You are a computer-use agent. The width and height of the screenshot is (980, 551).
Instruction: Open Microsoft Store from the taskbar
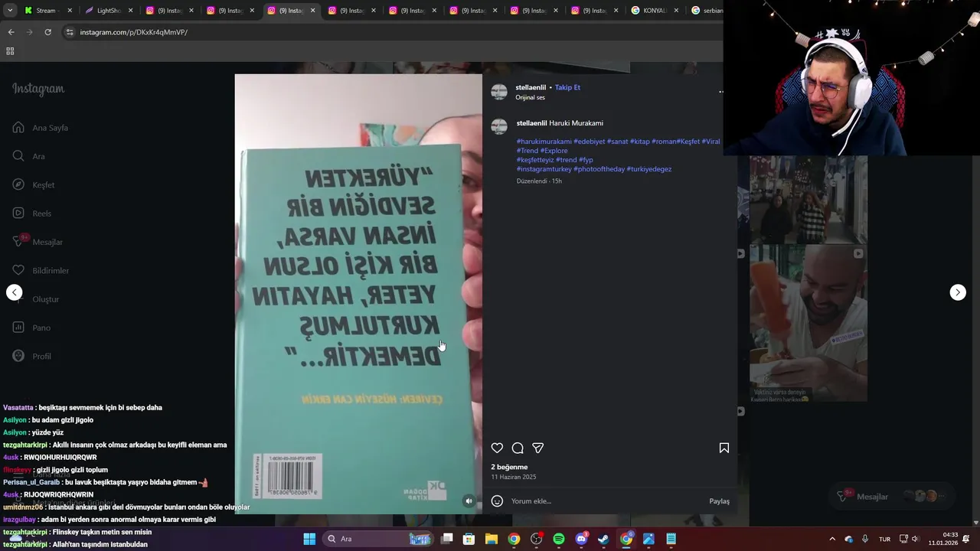pyautogui.click(x=469, y=539)
